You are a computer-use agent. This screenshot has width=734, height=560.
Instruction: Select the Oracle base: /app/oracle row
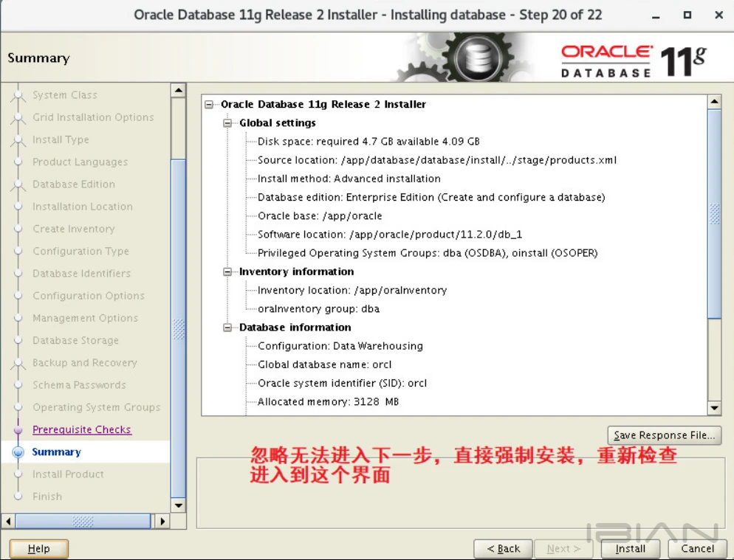point(320,215)
